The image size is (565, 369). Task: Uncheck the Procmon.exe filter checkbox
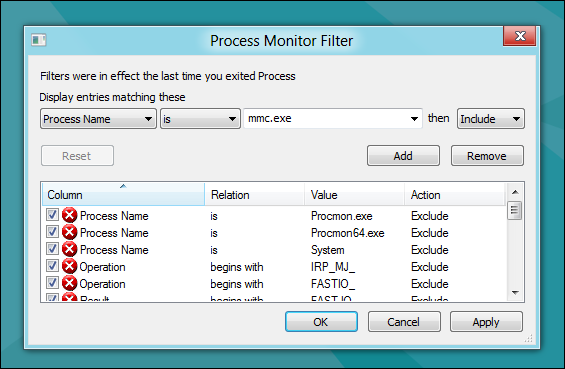[52, 215]
